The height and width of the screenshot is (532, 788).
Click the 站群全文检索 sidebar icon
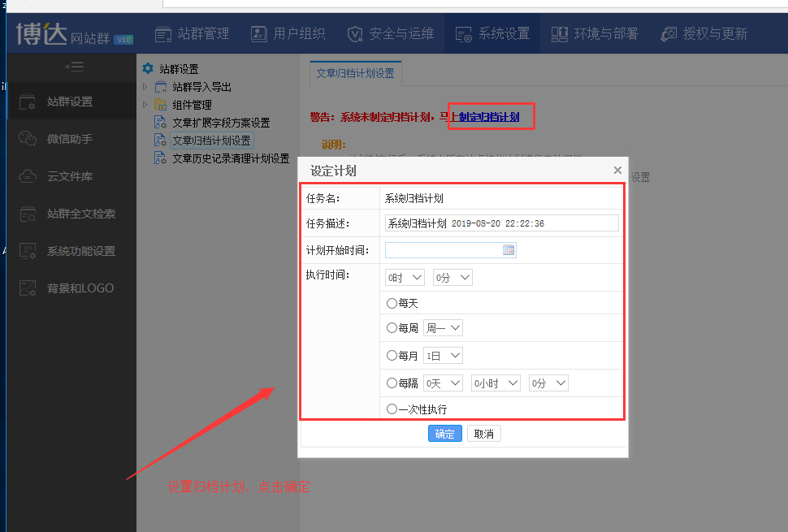coord(28,214)
